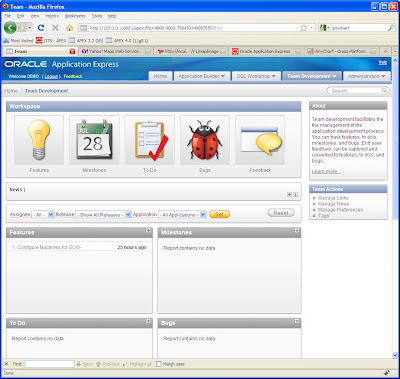Viewport: 400px width, 379px height.
Task: Click the Reset button
Action: click(x=281, y=213)
